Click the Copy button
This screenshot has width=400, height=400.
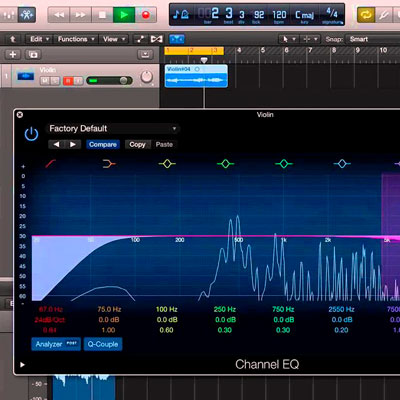(x=137, y=144)
